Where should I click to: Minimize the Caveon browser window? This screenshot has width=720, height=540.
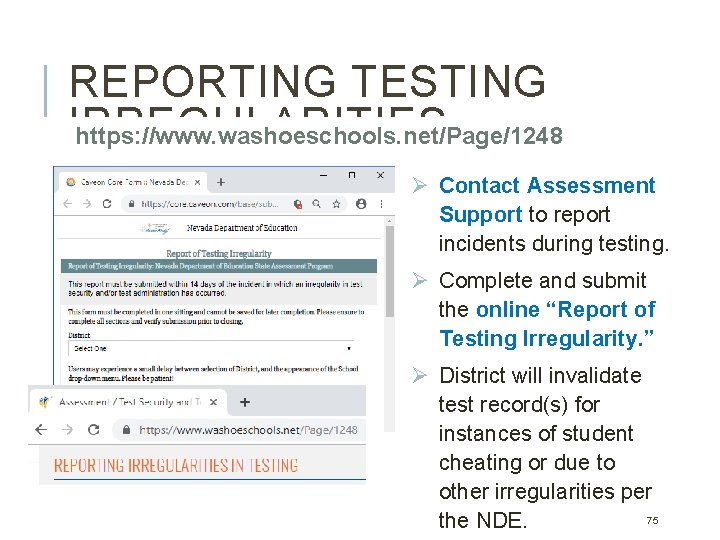(x=324, y=175)
